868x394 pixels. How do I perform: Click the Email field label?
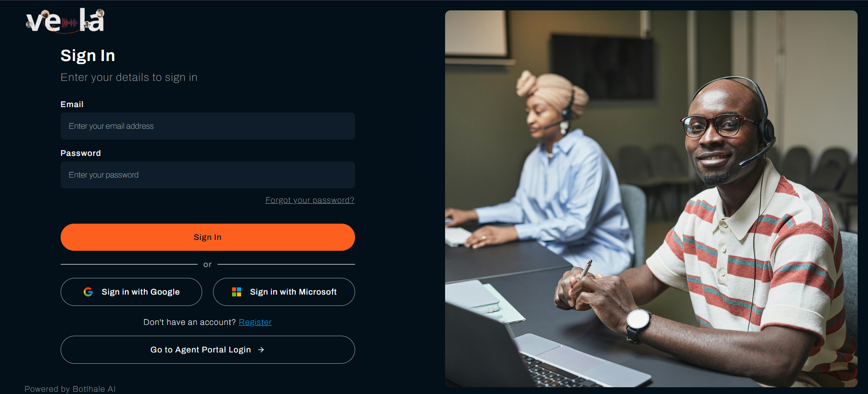coord(72,104)
